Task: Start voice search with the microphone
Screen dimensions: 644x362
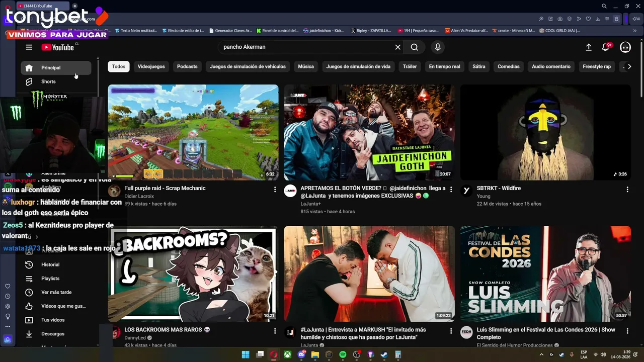Action: (x=438, y=47)
